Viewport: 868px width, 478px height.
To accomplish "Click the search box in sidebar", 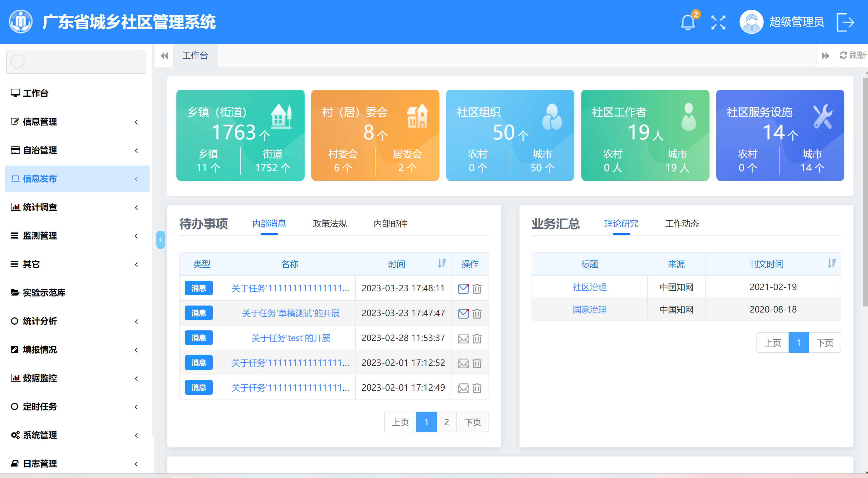I will (x=76, y=62).
